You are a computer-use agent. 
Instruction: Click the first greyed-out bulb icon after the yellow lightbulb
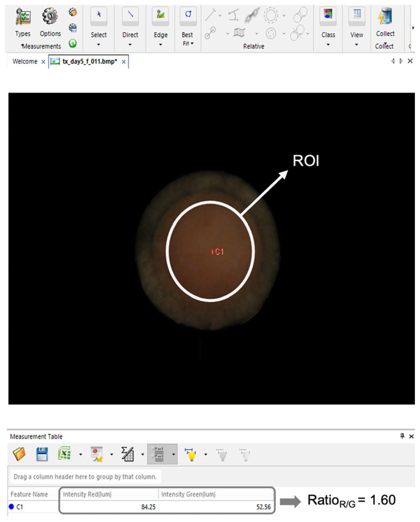tap(222, 455)
